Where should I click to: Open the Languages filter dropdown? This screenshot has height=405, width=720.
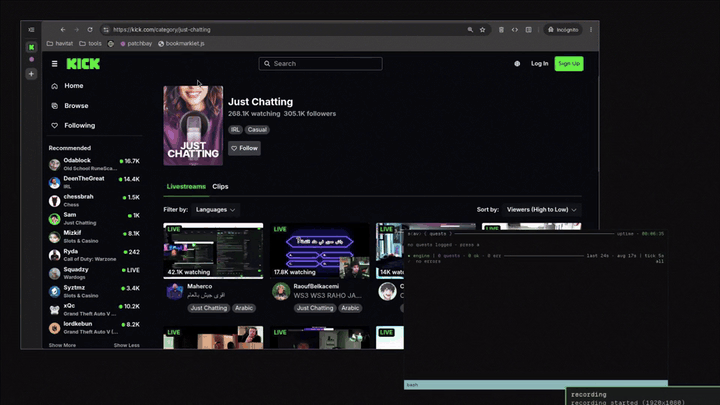pos(215,210)
